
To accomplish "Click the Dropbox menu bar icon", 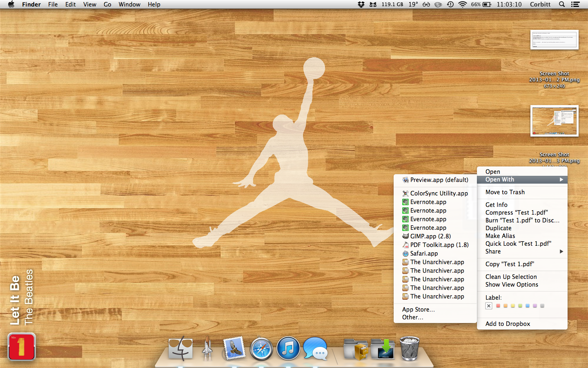I will click(x=361, y=4).
